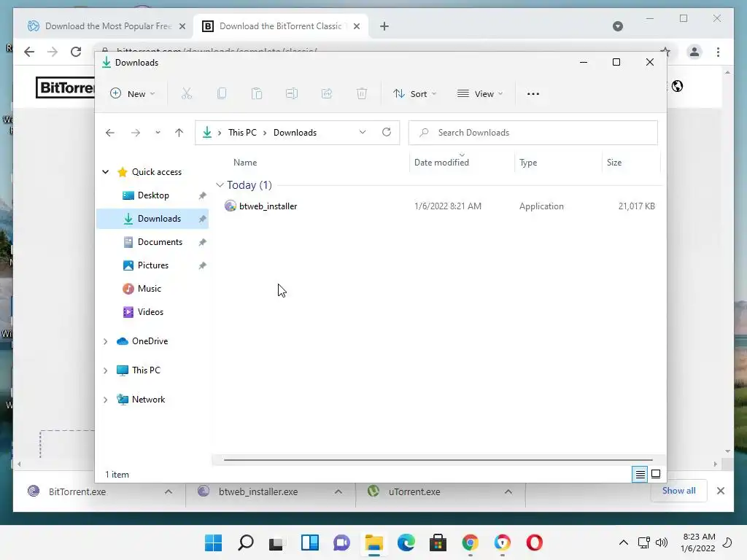
Task: Click the Chrome back arrow
Action: coord(29,52)
